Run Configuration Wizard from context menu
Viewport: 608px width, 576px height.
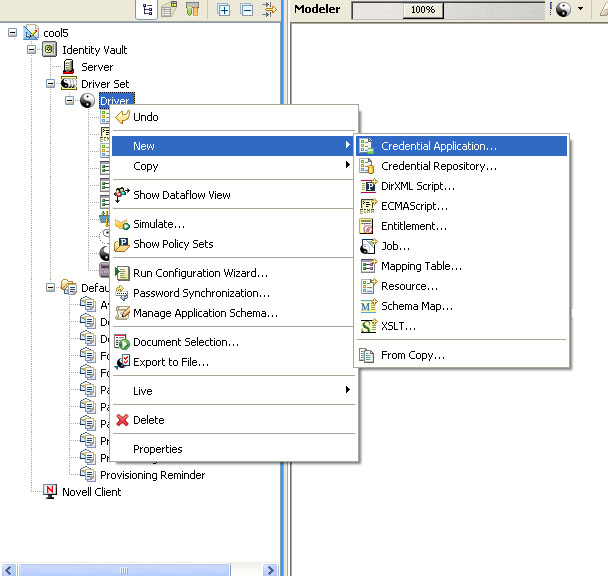200,273
